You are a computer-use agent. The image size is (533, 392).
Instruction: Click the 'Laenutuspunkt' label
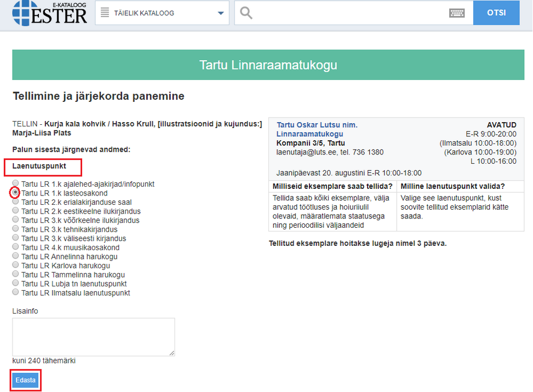click(39, 166)
